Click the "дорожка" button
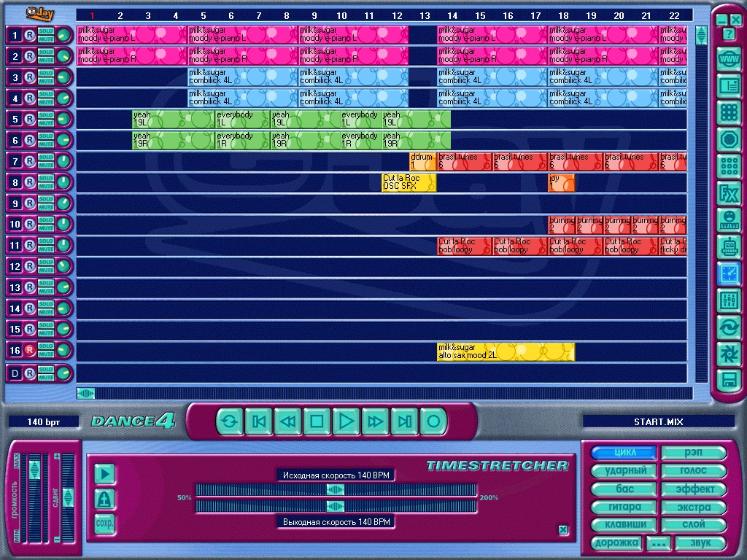The width and height of the screenshot is (747, 560). pos(616,542)
